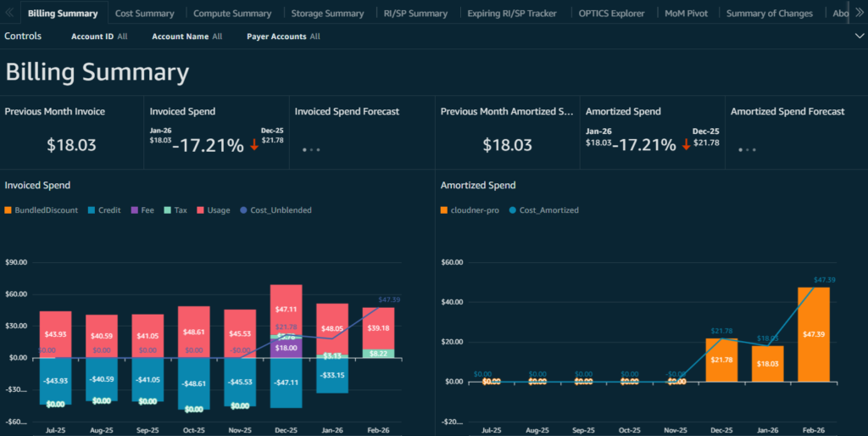Open the Account Name filter dropdown
Image resolution: width=868 pixels, height=436 pixels.
[186, 36]
